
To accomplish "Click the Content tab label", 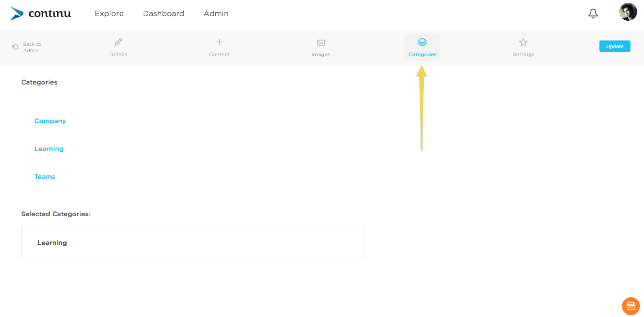I will tap(219, 54).
